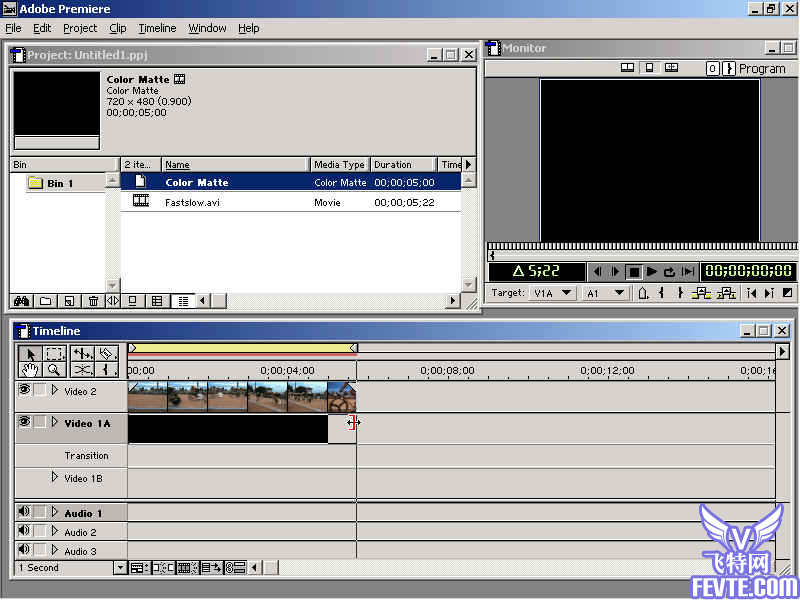Click the Lift button in Monitor
Image resolution: width=800 pixels, height=600 pixels.
click(x=701, y=293)
